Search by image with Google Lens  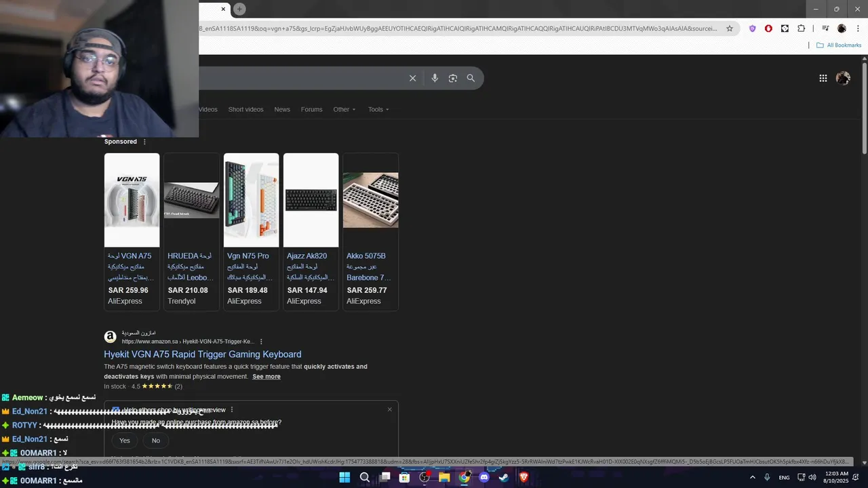click(453, 78)
